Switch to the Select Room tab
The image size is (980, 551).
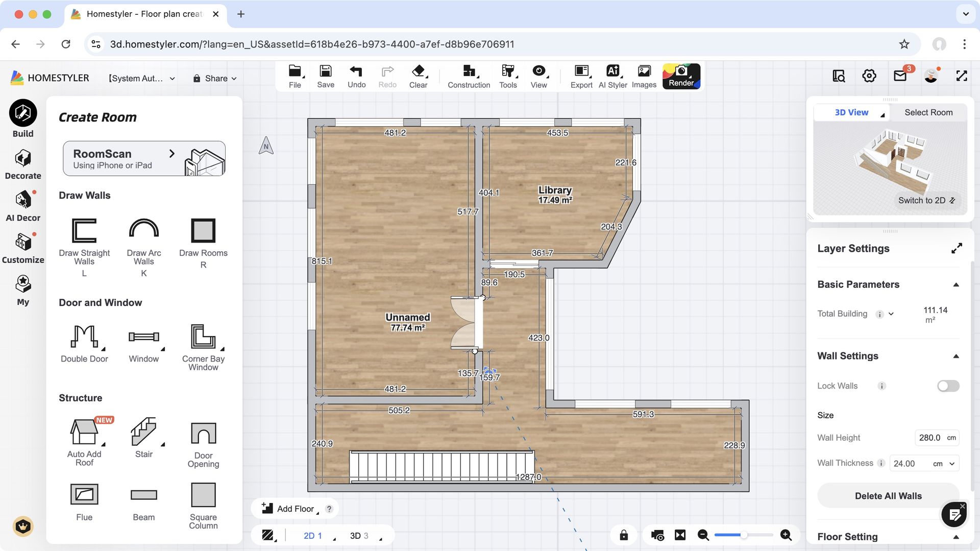pyautogui.click(x=928, y=112)
